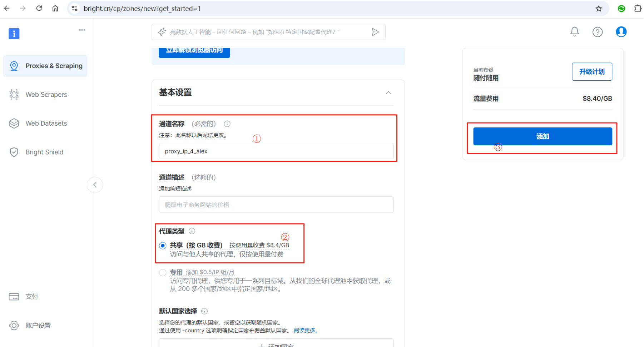This screenshot has height=347, width=644.
Task: Open the sidebar three-dots menu
Action: click(82, 30)
